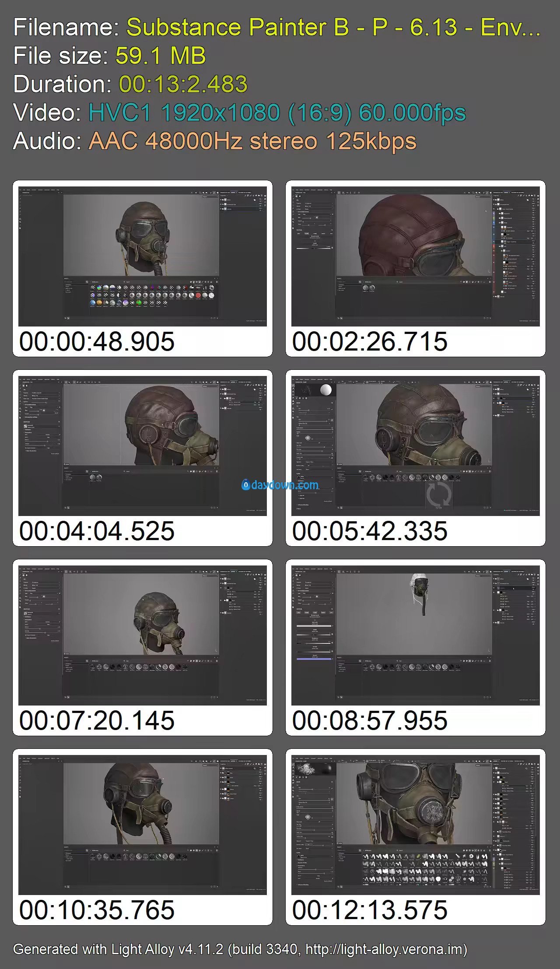Viewport: 560px width, 969px height.
Task: Click the 'Duration:' label
Action: click(x=63, y=84)
